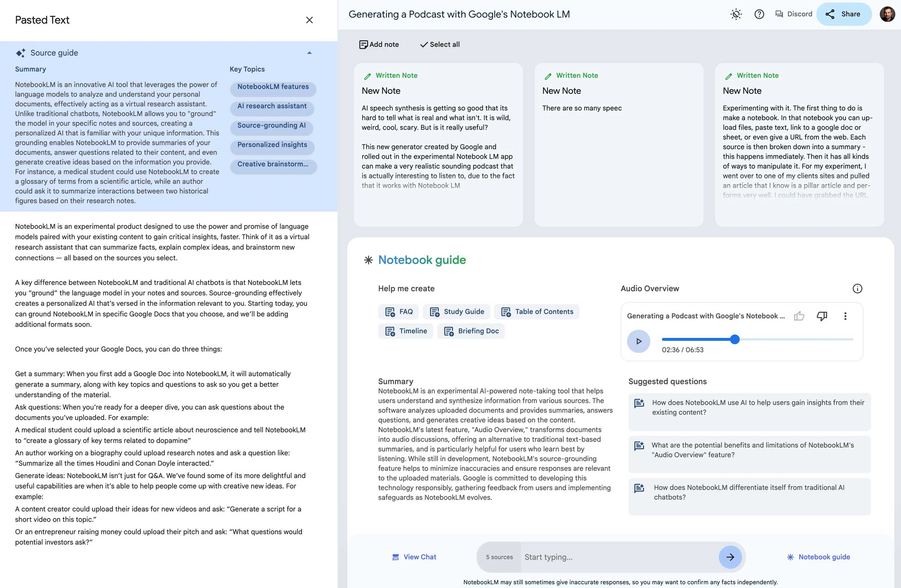Screen dimensions: 901x588
Task: Click the send arrow button
Action: point(730,557)
